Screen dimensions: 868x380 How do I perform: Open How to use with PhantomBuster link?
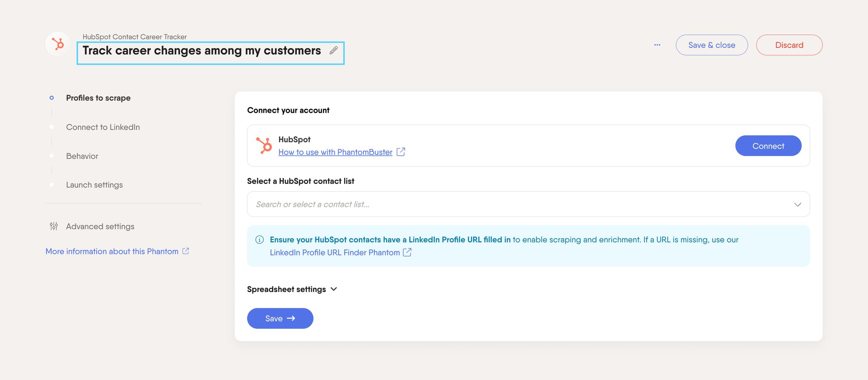335,152
